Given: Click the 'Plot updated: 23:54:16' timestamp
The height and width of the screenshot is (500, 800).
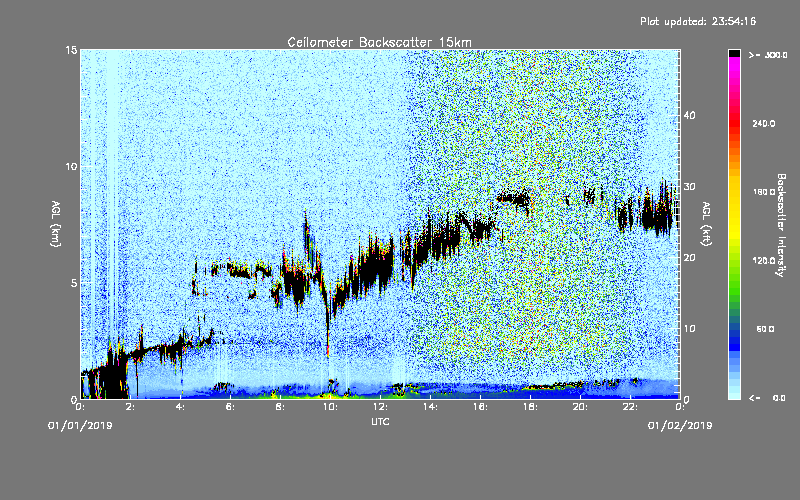Looking at the screenshot, I should click(698, 21).
